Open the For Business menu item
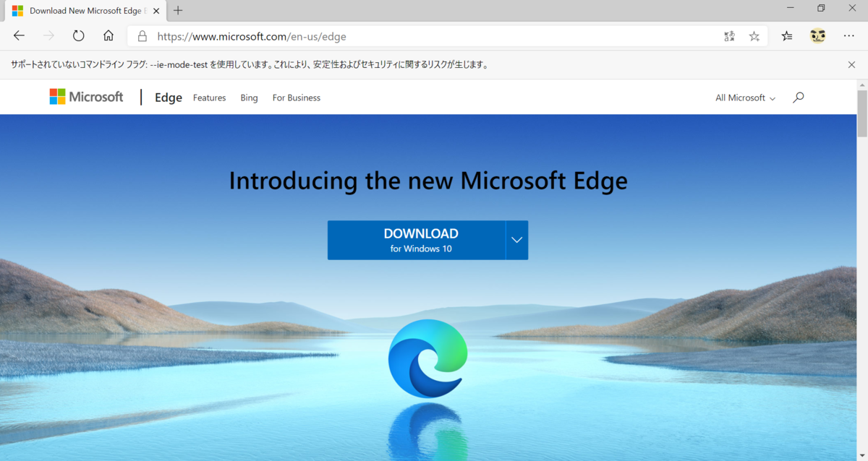The width and height of the screenshot is (868, 461). pos(297,98)
